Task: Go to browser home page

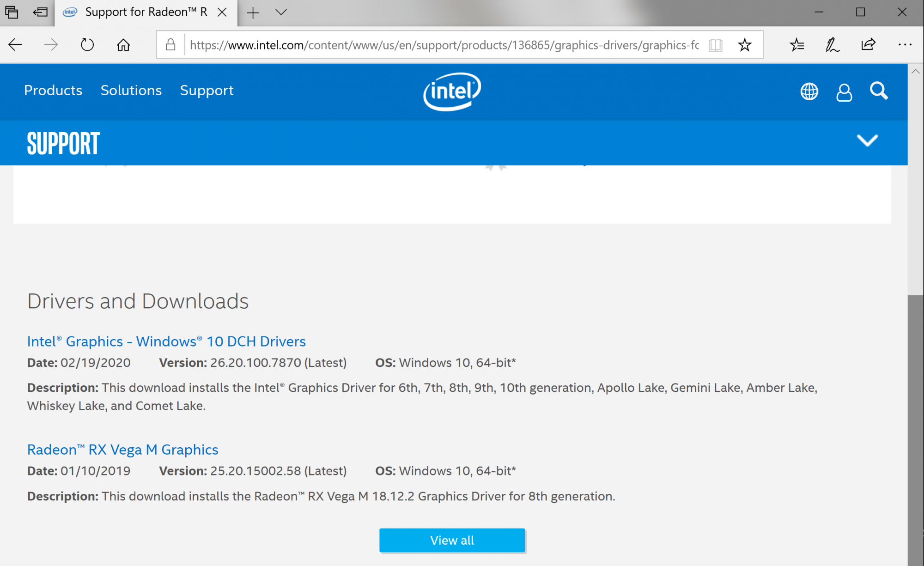Action: (x=123, y=45)
